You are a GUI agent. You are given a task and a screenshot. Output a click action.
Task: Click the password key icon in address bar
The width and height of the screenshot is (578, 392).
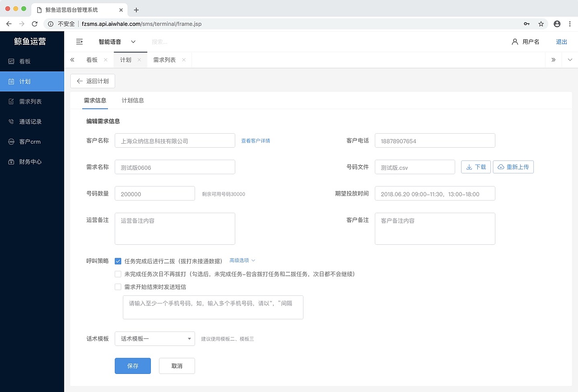[x=527, y=23]
